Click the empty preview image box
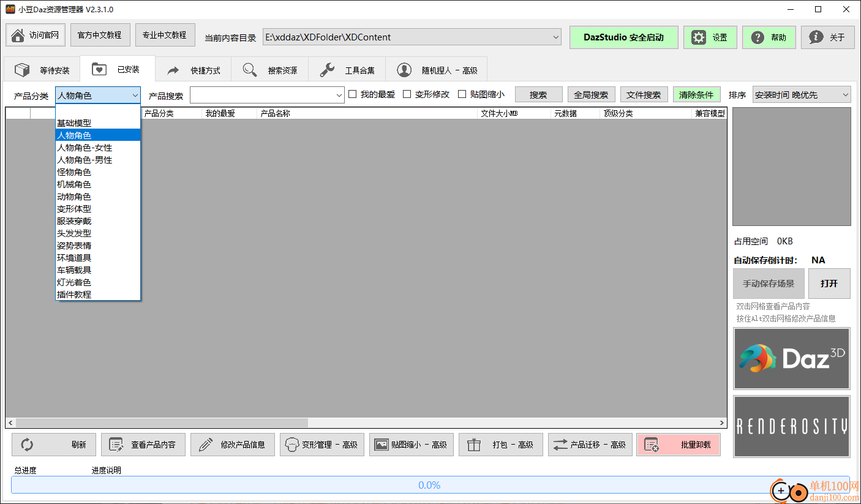This screenshot has height=504, width=861. click(792, 167)
